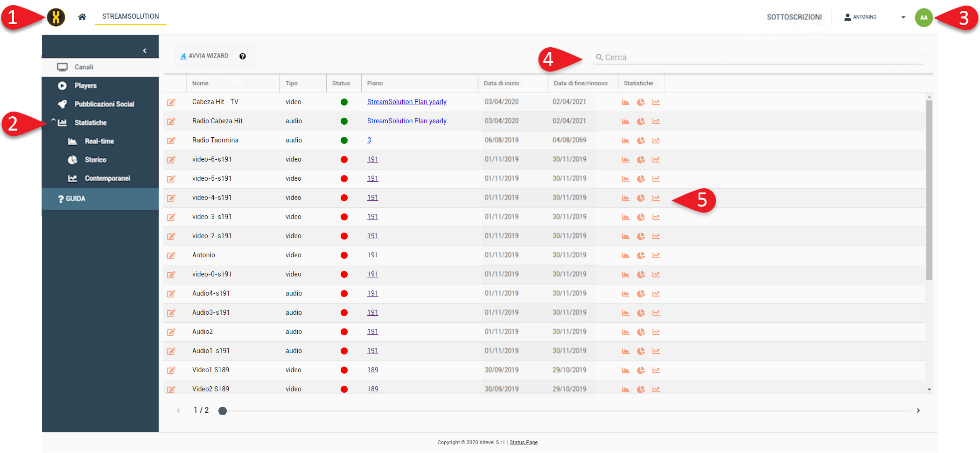Open the Status Page footer link
The image size is (980, 453).
coord(524,442)
